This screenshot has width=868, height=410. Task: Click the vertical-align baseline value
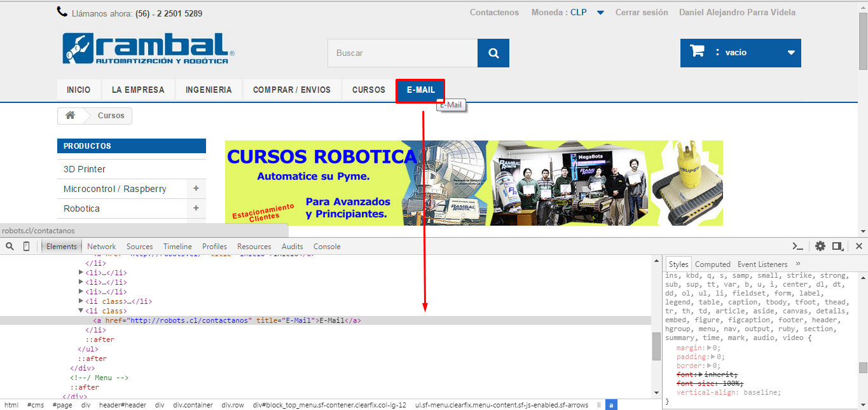[762, 392]
